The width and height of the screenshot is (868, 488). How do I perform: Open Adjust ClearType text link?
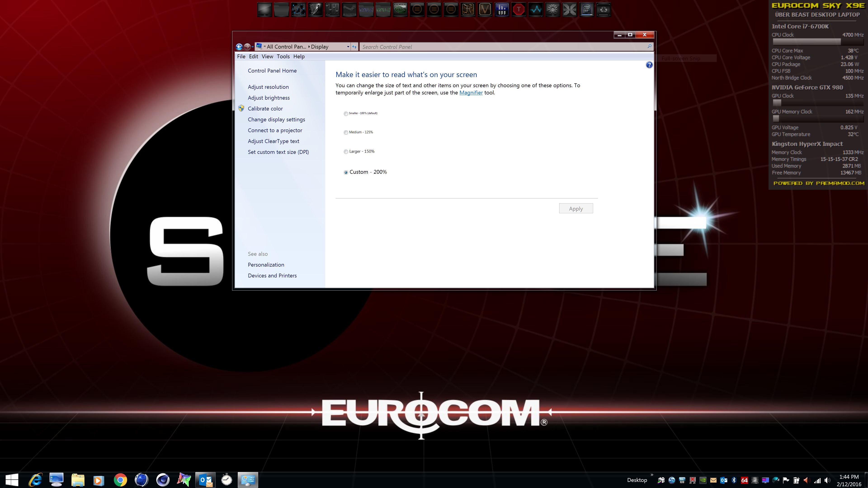pos(273,141)
